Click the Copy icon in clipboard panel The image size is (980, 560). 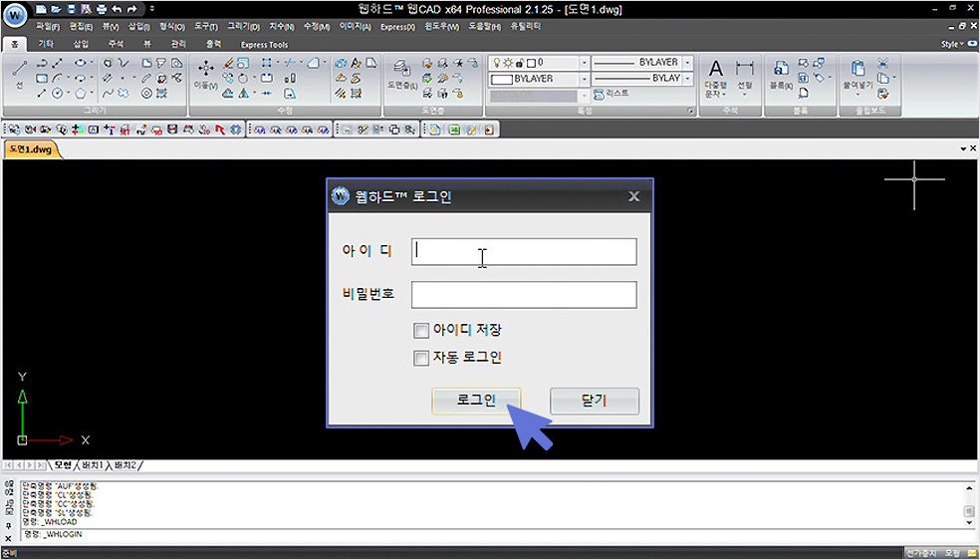(x=882, y=79)
